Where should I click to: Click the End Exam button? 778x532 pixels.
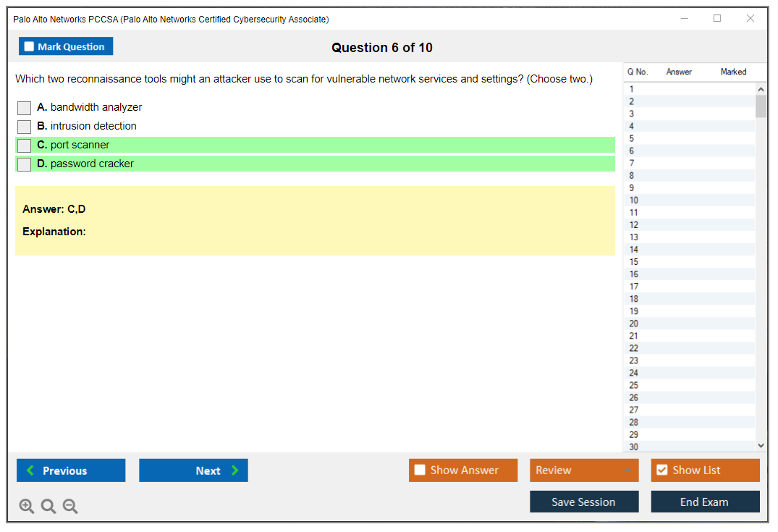tap(705, 502)
